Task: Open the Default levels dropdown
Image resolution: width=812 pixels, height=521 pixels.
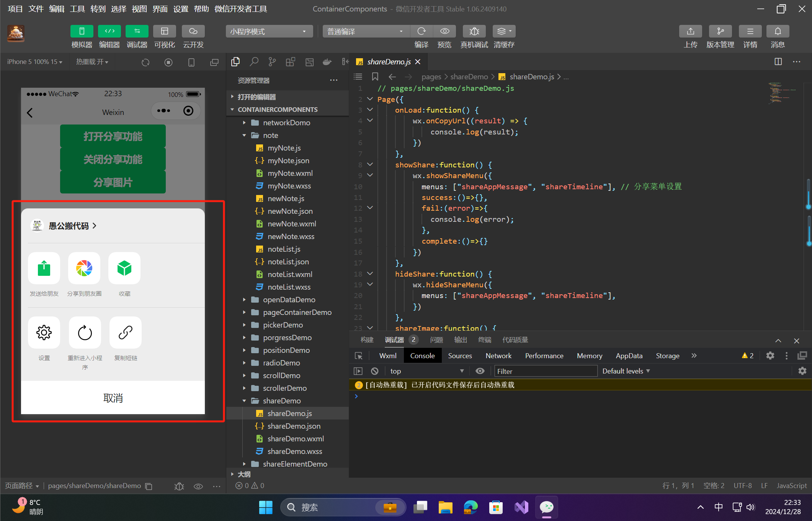Action: tap(626, 371)
